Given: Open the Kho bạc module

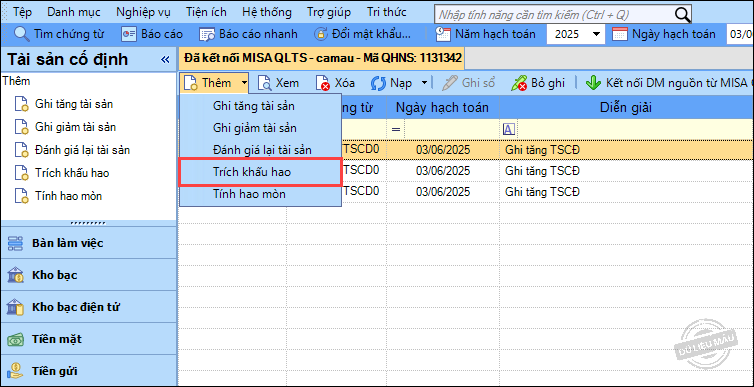Looking at the screenshot, I should [x=89, y=275].
